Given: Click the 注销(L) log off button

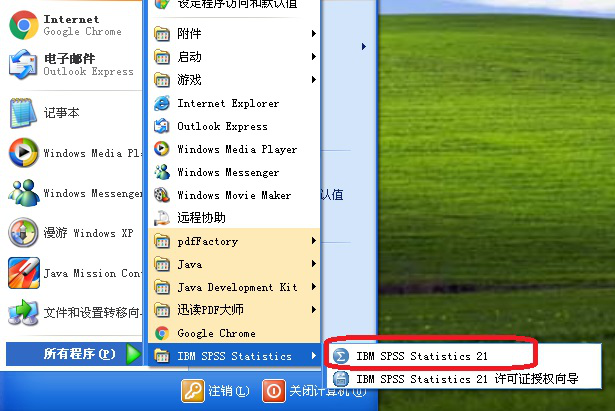Looking at the screenshot, I should click(215, 391).
